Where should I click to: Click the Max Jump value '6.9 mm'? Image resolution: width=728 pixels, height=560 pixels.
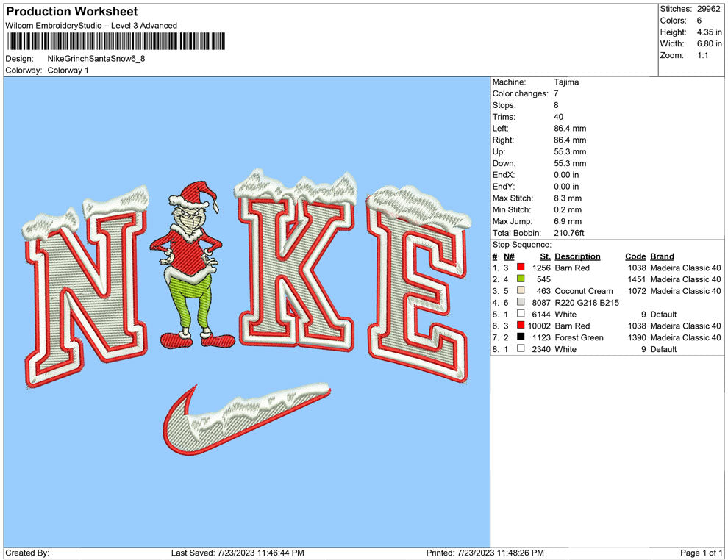click(x=568, y=221)
